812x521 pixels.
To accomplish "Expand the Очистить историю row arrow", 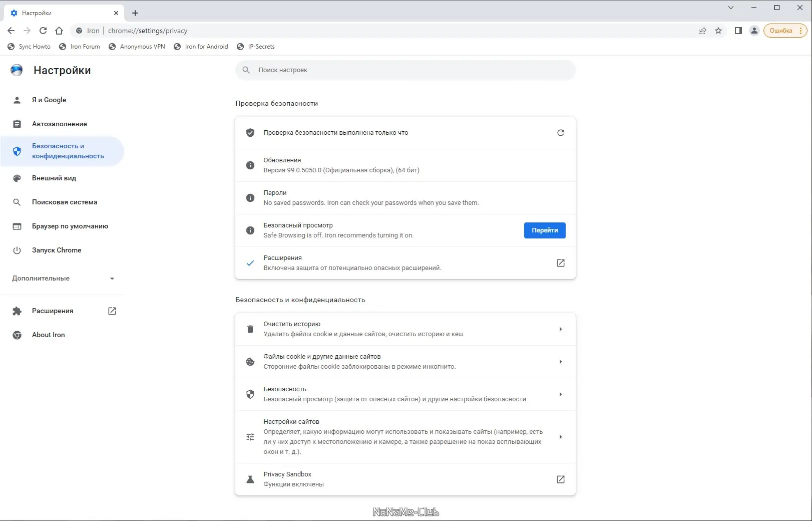I will tap(560, 329).
